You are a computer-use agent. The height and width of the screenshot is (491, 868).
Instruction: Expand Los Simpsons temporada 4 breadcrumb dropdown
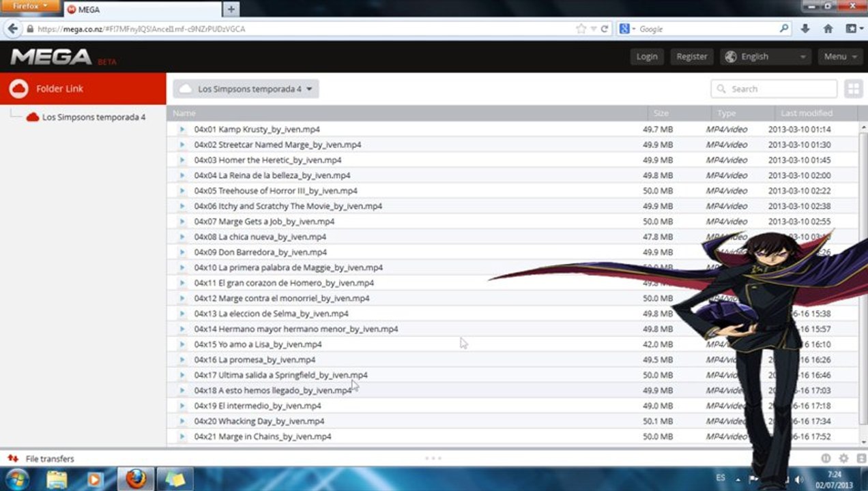[246, 89]
